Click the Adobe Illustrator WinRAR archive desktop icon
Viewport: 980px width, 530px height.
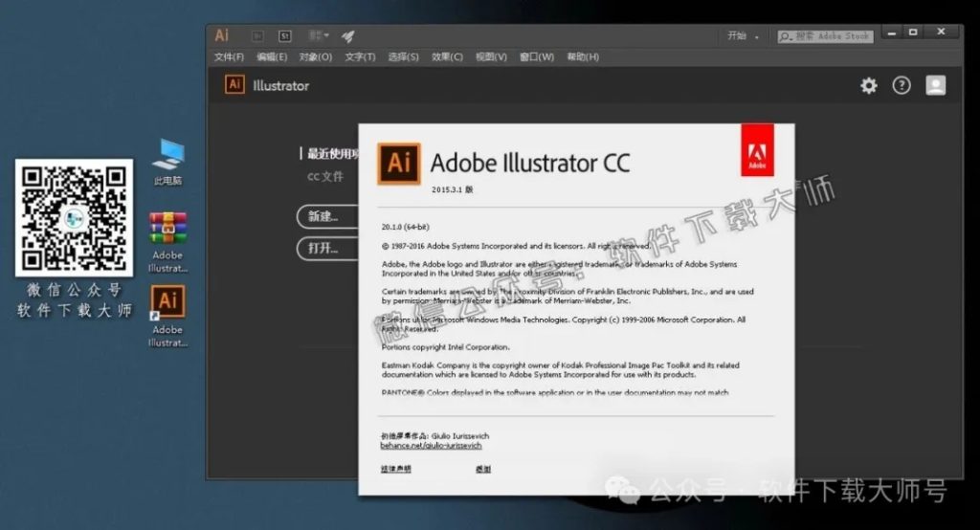click(167, 243)
